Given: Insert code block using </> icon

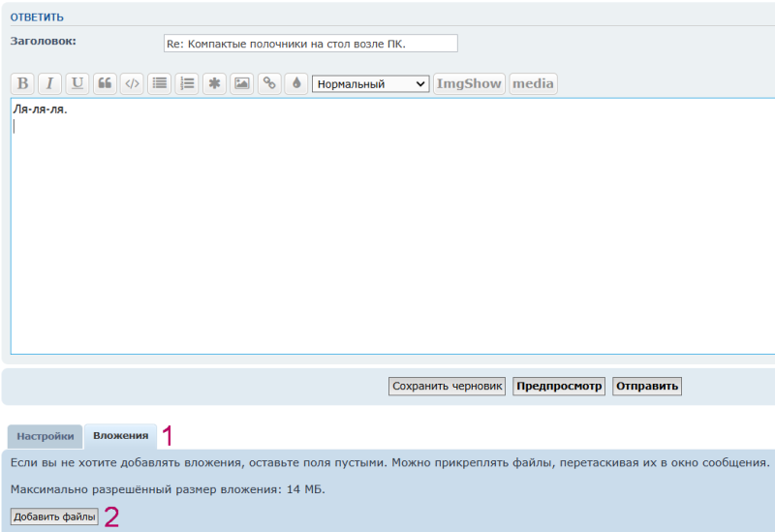Looking at the screenshot, I should pos(132,83).
